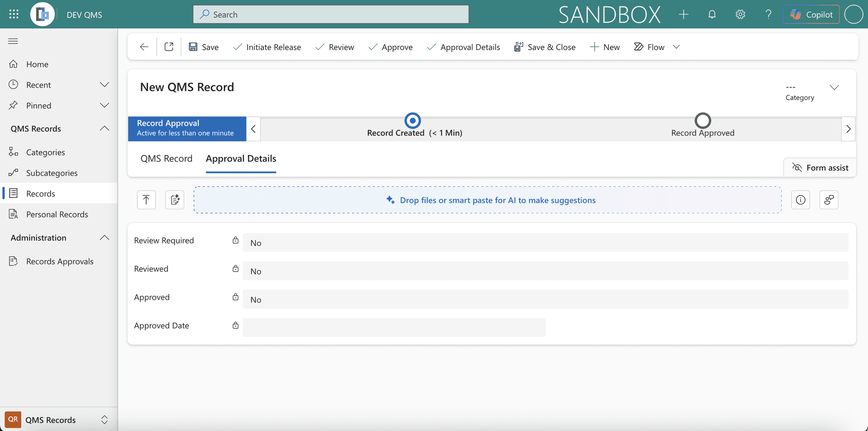The width and height of the screenshot is (868, 431).
Task: Click Initiate Release command
Action: (267, 47)
